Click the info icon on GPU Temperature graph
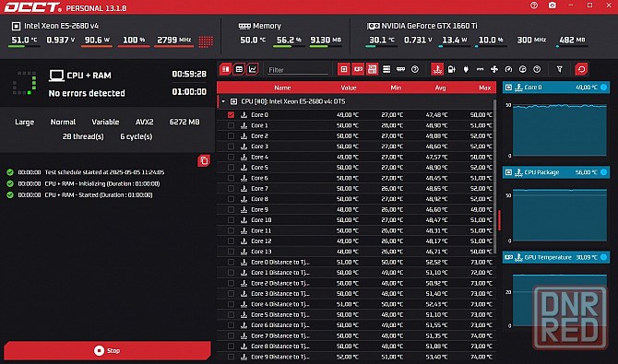This screenshot has width=618, height=364. point(603,257)
